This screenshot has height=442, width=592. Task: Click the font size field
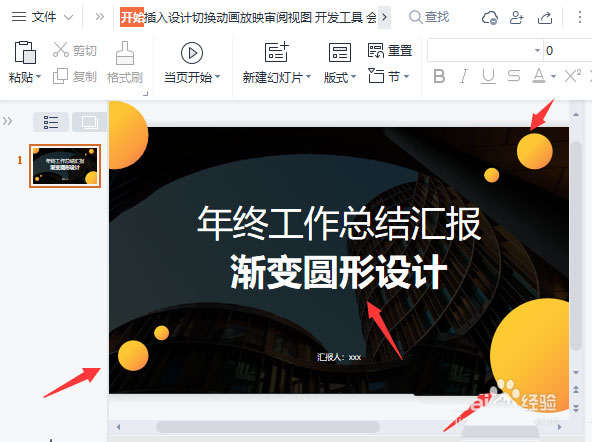click(567, 50)
